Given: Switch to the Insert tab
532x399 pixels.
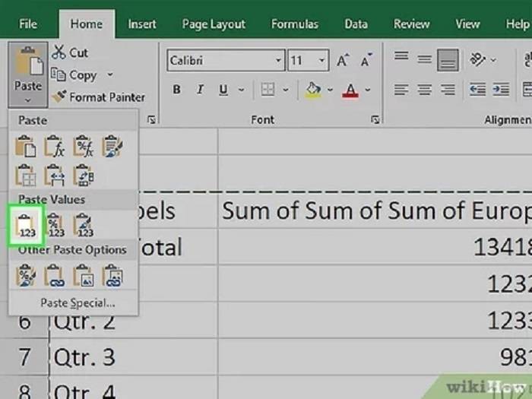Looking at the screenshot, I should [142, 24].
